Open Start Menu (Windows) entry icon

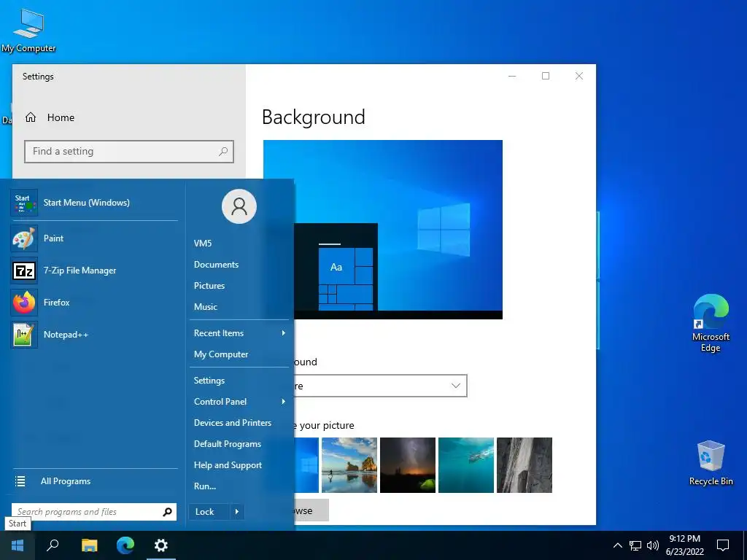(24, 203)
